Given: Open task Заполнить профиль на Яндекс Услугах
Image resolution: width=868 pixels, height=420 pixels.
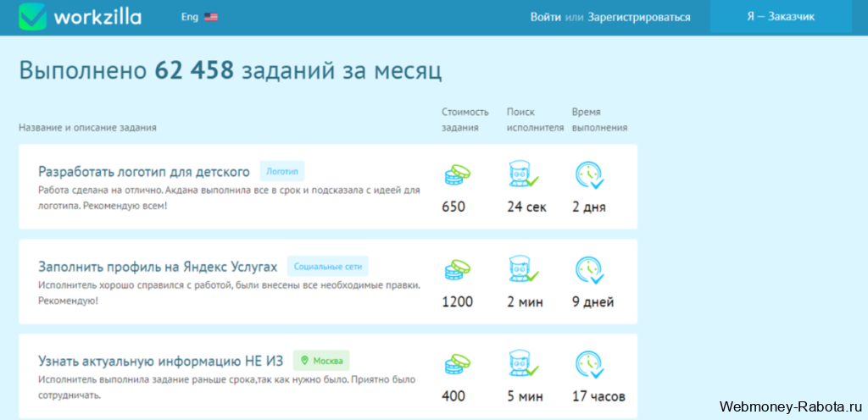Looking at the screenshot, I should pyautogui.click(x=158, y=267).
